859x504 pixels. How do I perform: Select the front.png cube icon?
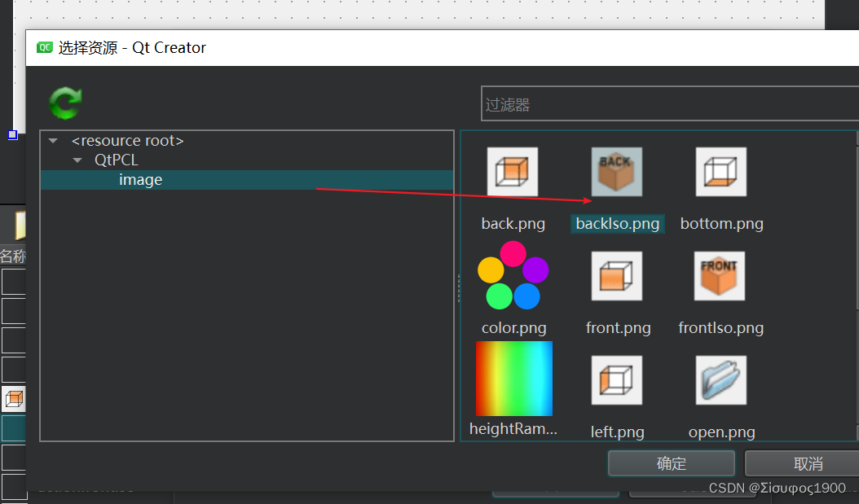coord(617,276)
